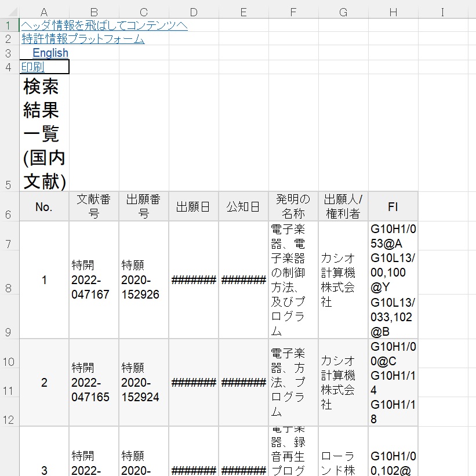Select column D header
Image resolution: width=476 pixels, height=476 pixels.
pyautogui.click(x=194, y=12)
